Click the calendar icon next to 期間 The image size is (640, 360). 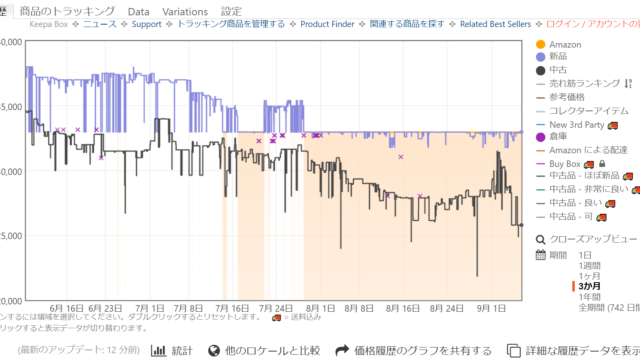[540, 256]
